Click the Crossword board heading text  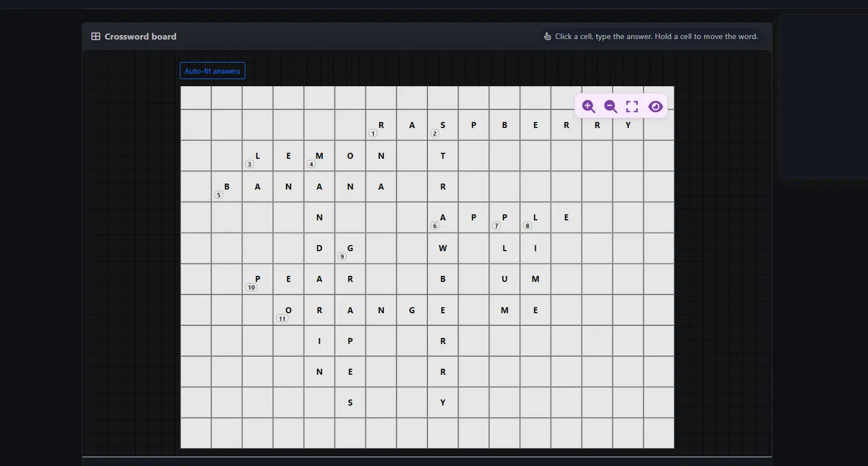point(140,36)
